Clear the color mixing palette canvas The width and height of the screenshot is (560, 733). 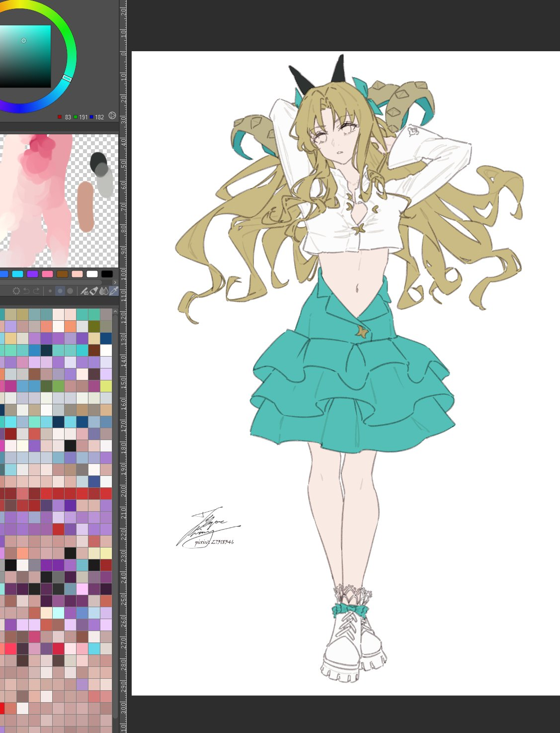tap(16, 291)
